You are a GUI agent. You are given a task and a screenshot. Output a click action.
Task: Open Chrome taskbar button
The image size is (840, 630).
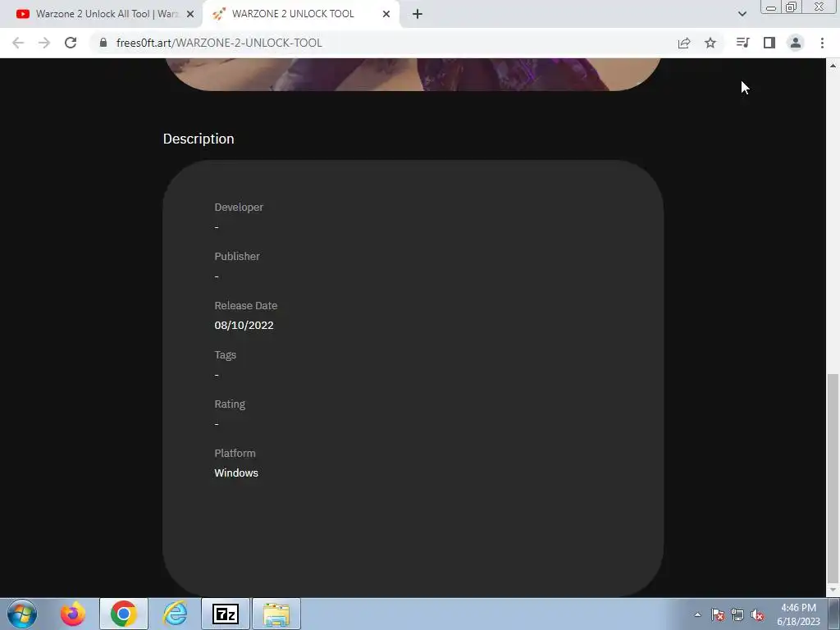(x=123, y=614)
